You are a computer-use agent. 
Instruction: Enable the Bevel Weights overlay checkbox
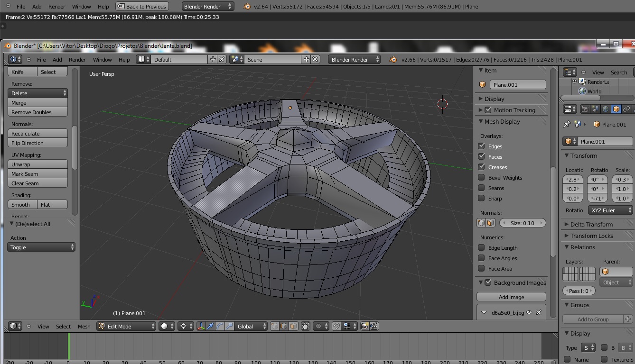click(482, 178)
